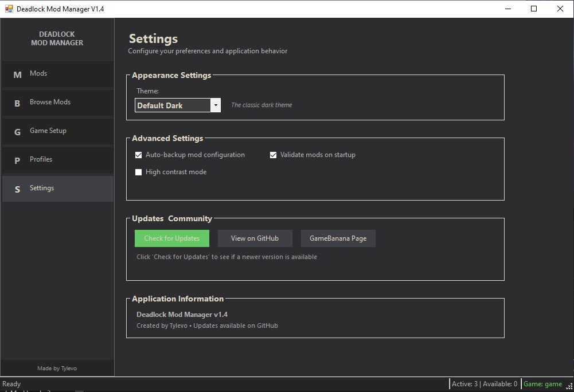574x392 pixels.
Task: Click the G icon for Game Setup
Action: (x=17, y=132)
